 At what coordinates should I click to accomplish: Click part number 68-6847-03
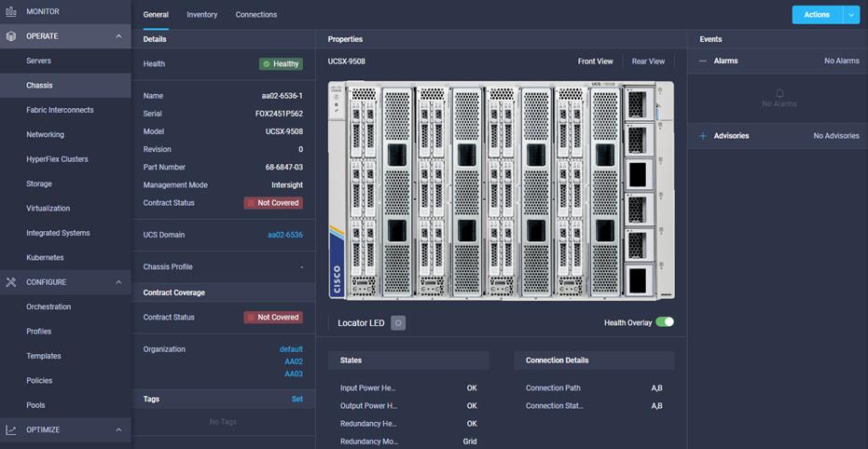284,167
